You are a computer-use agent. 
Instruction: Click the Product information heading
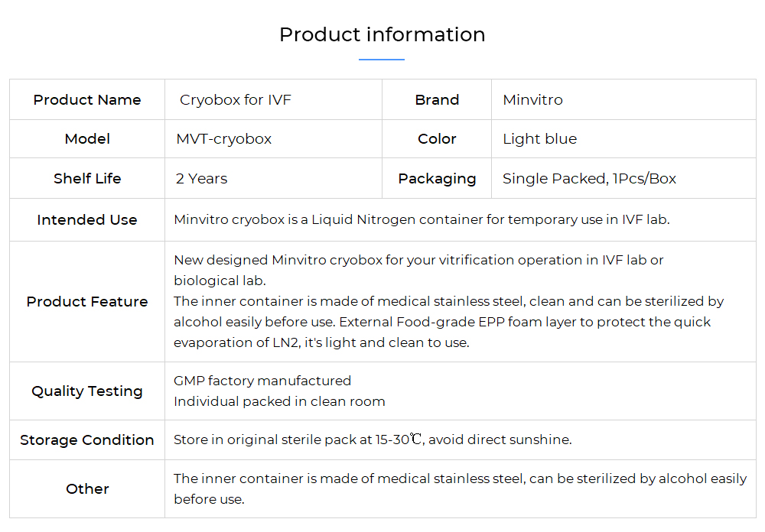[x=382, y=34]
